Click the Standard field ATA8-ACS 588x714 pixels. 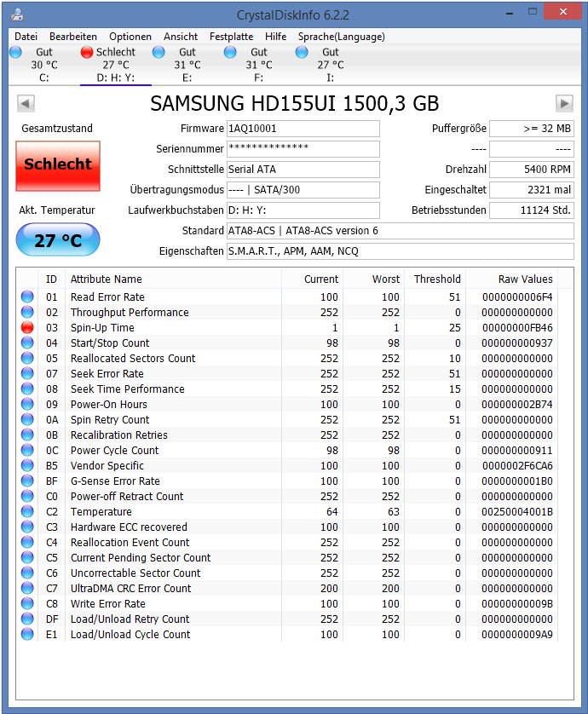400,231
